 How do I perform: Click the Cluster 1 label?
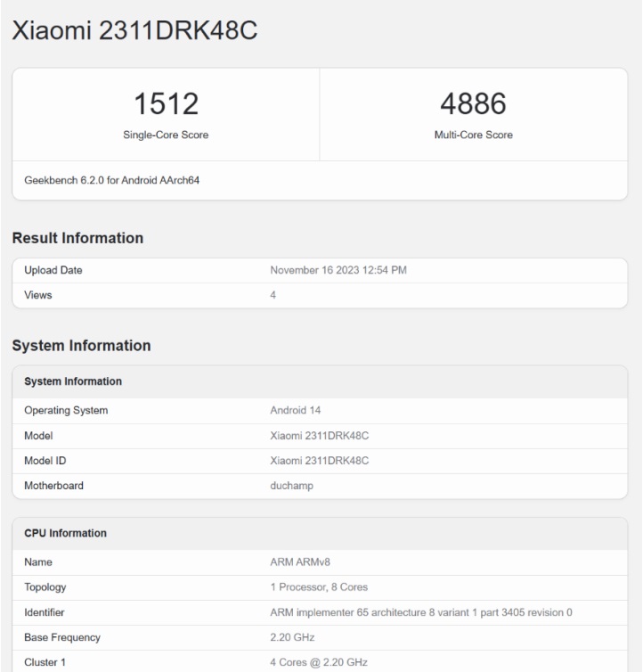pyautogui.click(x=45, y=662)
